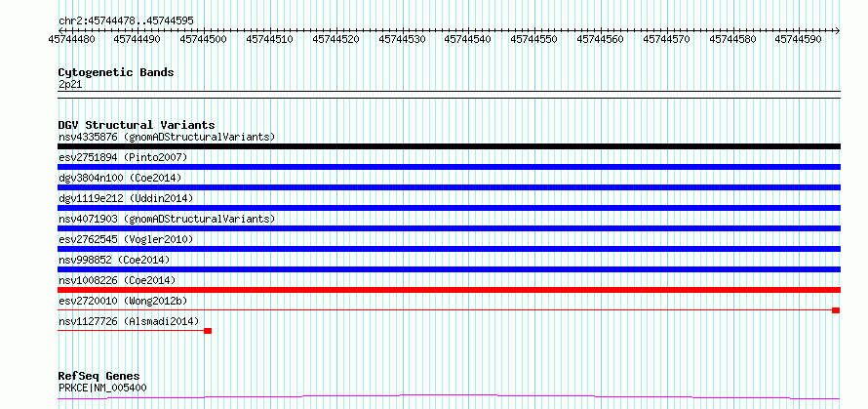Click the blue dgv1119e212 variant bar
The image size is (868, 409).
tap(449, 208)
